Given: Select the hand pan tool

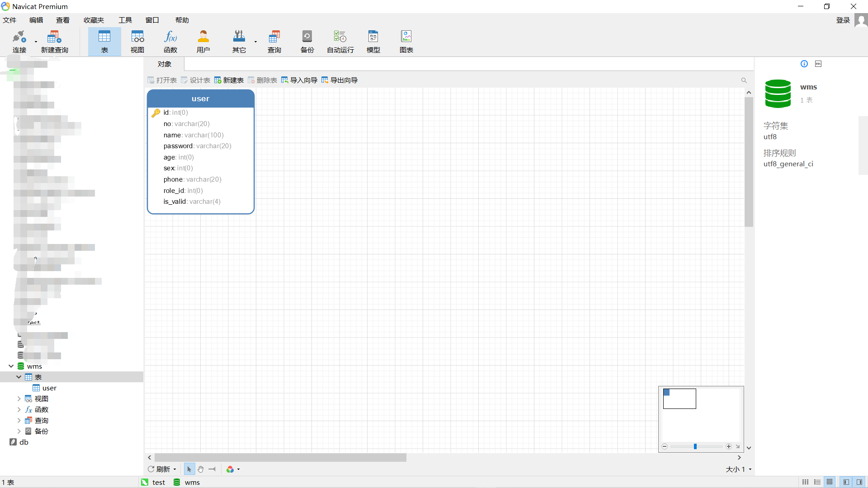Looking at the screenshot, I should pyautogui.click(x=201, y=469).
